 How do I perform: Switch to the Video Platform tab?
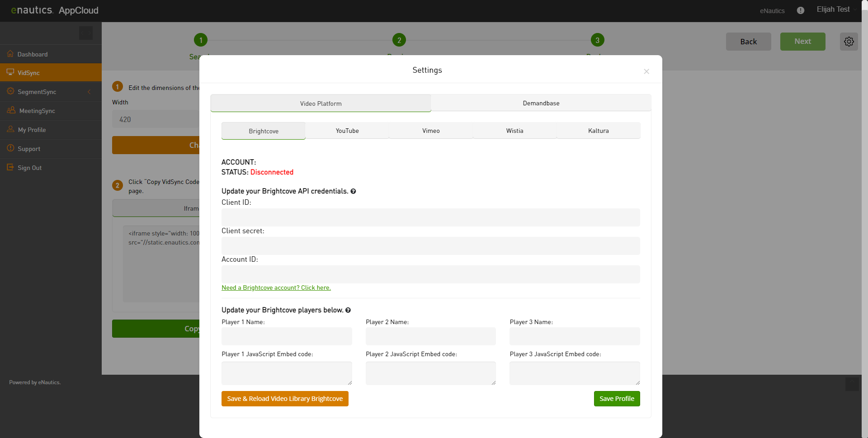click(x=321, y=104)
